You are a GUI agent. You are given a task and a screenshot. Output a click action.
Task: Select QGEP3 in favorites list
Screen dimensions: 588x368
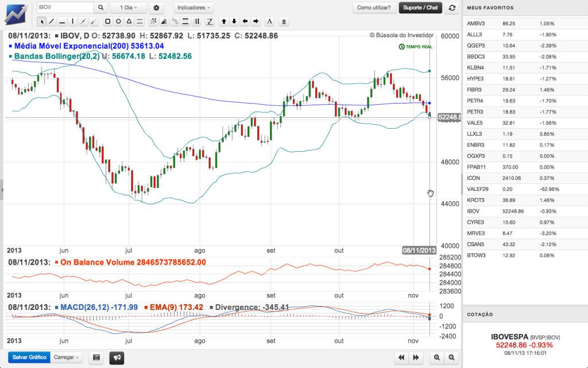[x=525, y=45]
